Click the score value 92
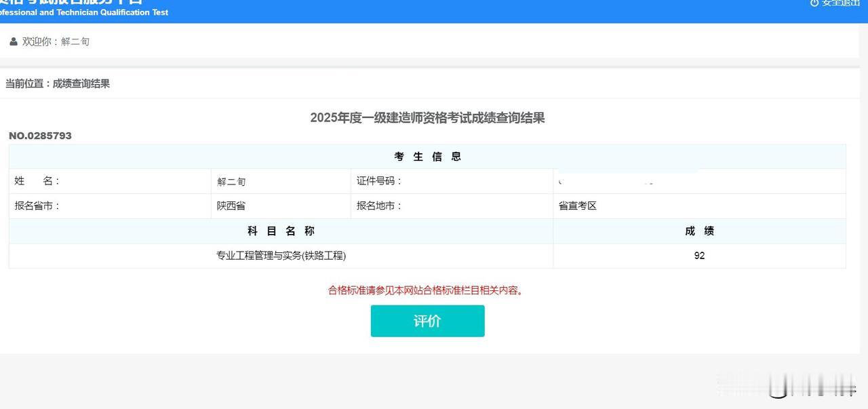The image size is (868, 409). 699,256
